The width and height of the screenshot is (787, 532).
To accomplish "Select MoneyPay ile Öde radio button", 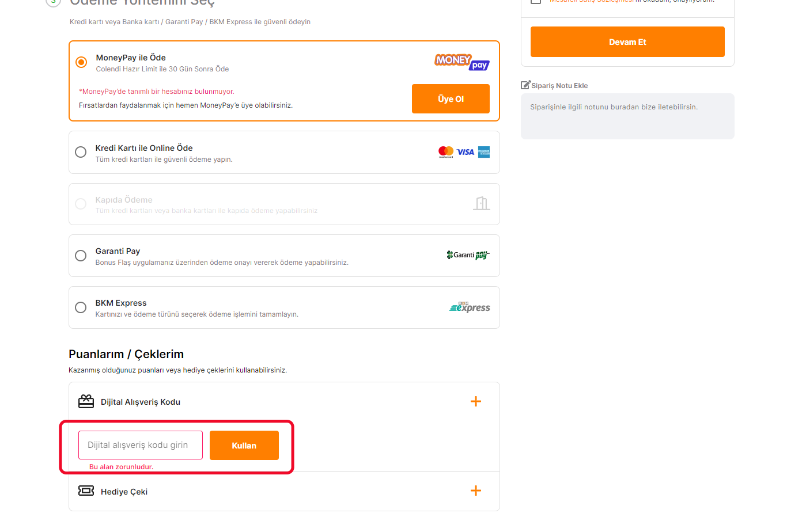I will [81, 62].
